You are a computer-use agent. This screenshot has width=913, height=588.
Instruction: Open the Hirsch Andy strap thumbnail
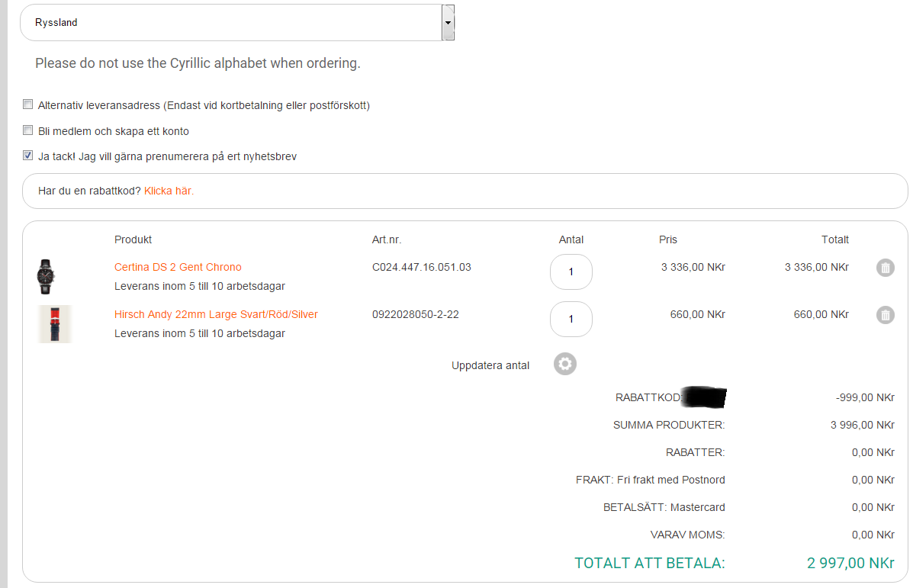click(x=54, y=324)
